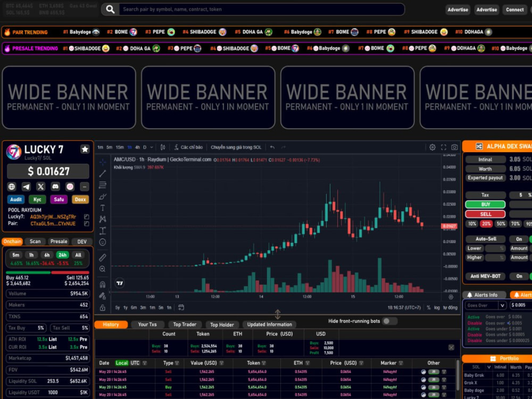Open the Type column filter
Screen dimensions: 532x399
click(x=177, y=363)
